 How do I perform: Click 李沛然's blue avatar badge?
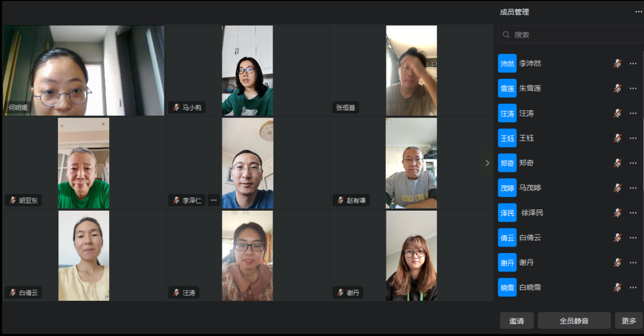pos(507,63)
